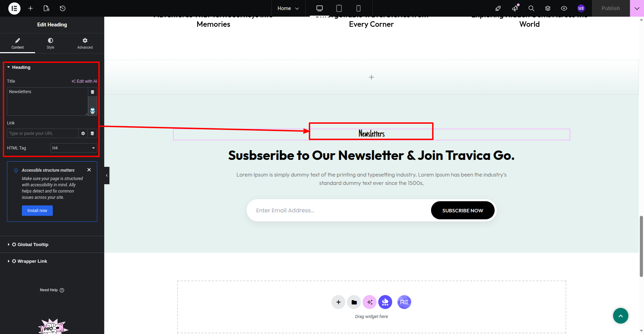Switch to the Style tab
This screenshot has height=334, width=644.
pyautogui.click(x=50, y=43)
